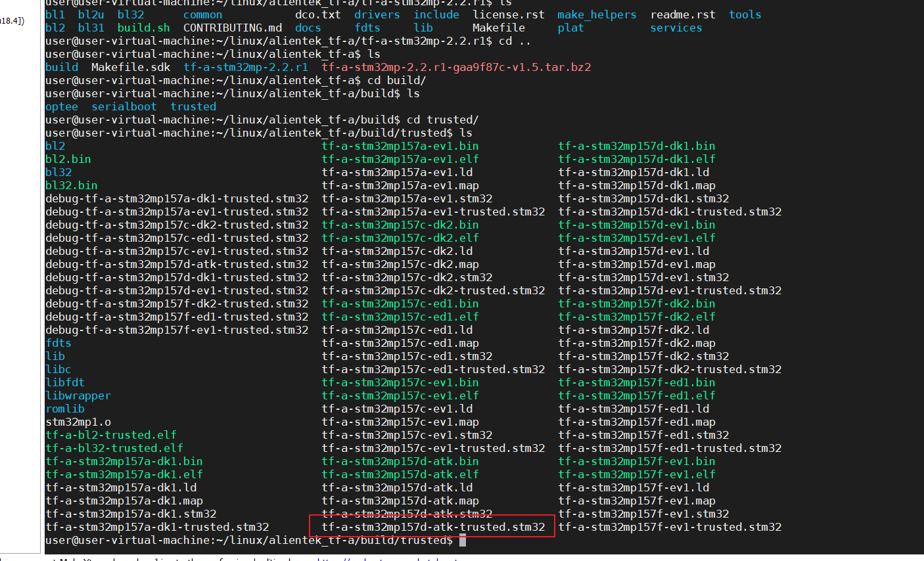The width and height of the screenshot is (924, 561).
Task: Select the stm32mp1.o object file
Action: coord(78,422)
